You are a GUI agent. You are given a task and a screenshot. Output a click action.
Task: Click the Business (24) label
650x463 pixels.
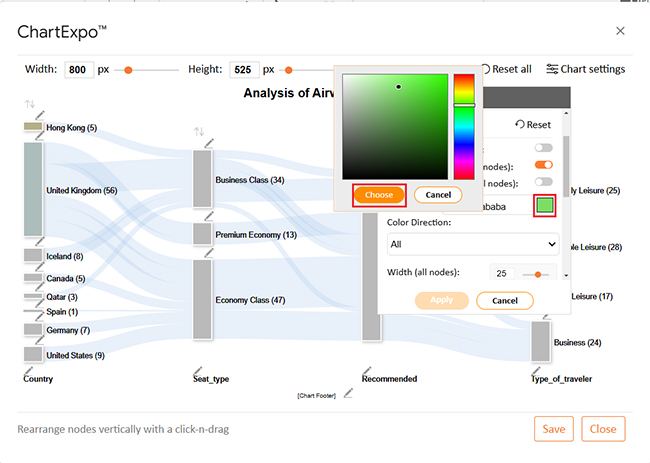(x=577, y=343)
